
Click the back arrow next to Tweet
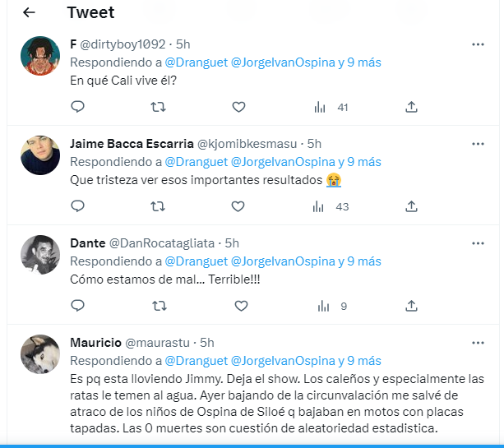30,12
